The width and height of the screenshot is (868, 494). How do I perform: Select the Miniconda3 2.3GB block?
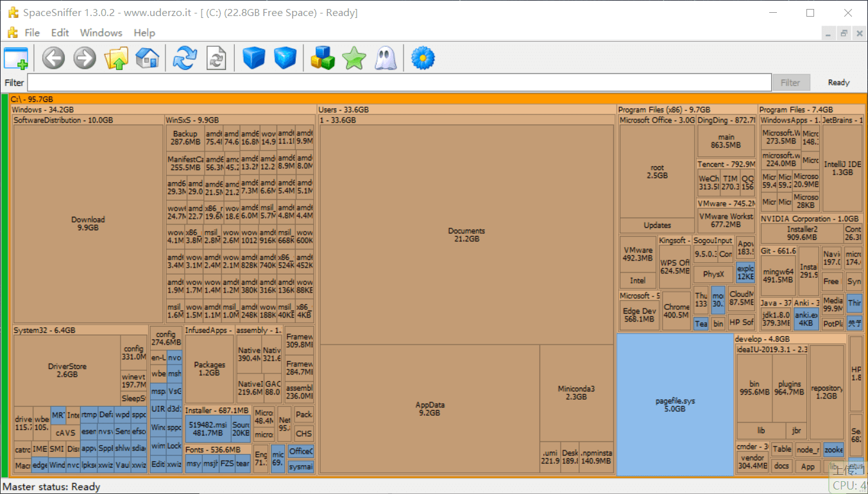pyautogui.click(x=577, y=393)
